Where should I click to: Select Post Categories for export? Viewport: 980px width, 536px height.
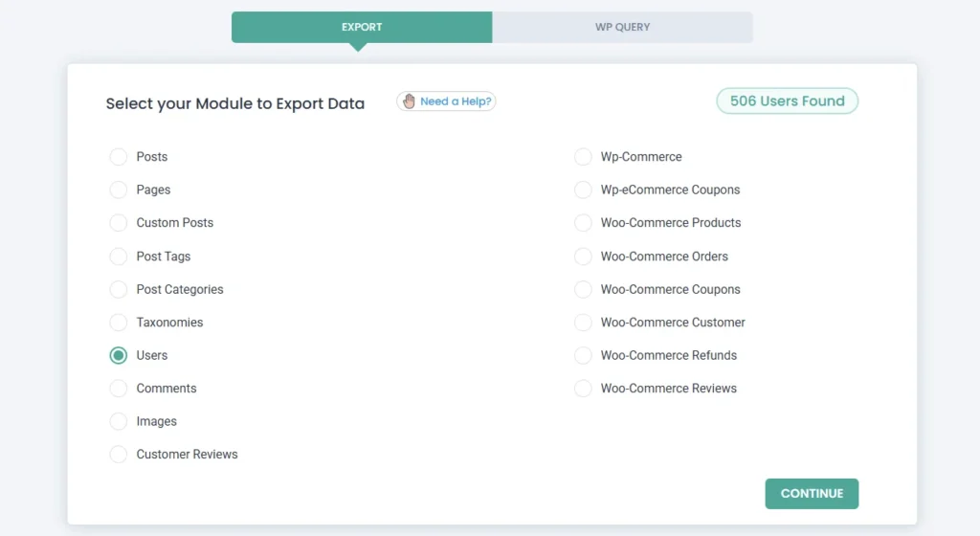coord(119,289)
